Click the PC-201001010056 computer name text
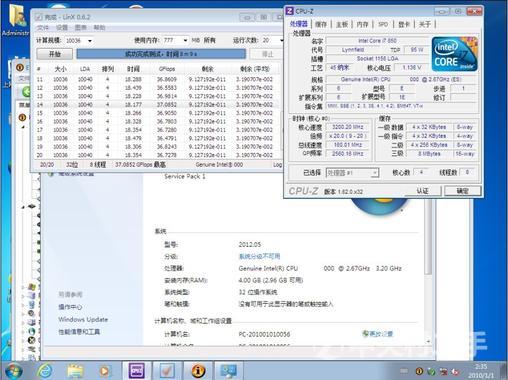The image size is (508, 380). point(264,334)
